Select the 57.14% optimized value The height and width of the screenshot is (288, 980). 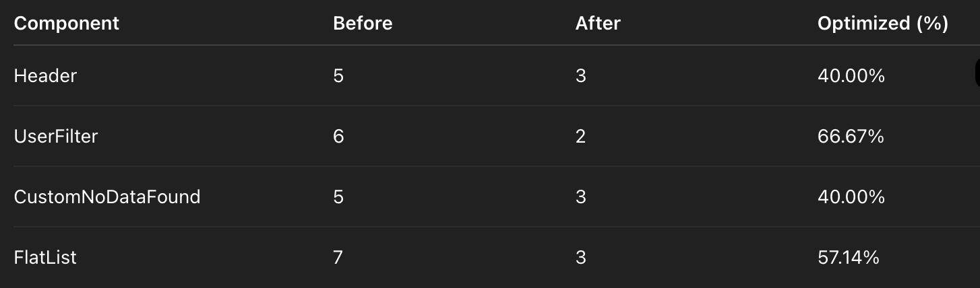coord(848,257)
